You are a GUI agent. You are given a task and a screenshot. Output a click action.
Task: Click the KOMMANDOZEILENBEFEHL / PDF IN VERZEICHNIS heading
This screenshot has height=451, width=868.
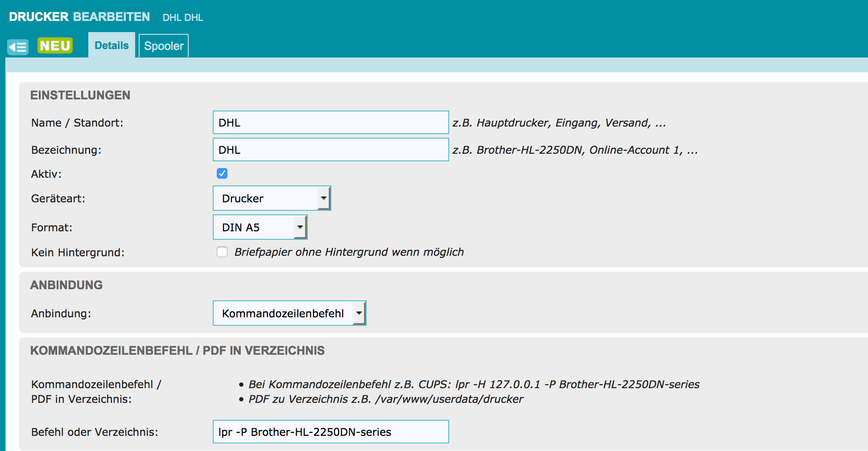(x=177, y=351)
